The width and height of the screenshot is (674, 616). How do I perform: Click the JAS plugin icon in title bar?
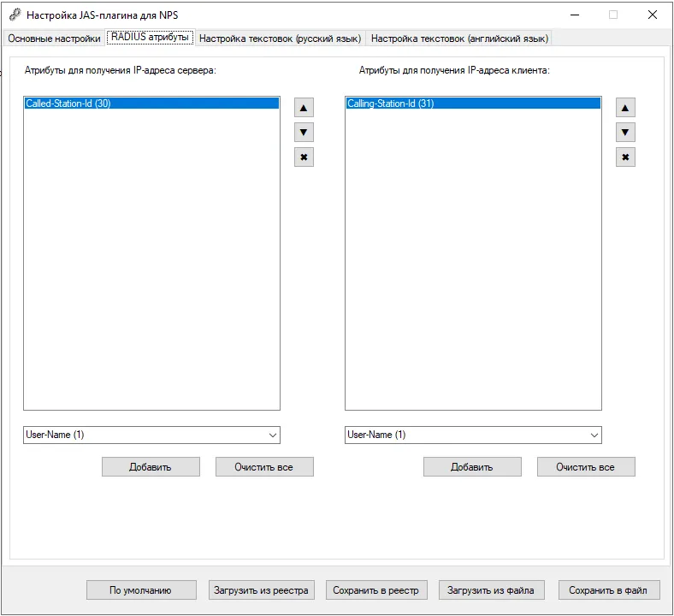pyautogui.click(x=15, y=15)
